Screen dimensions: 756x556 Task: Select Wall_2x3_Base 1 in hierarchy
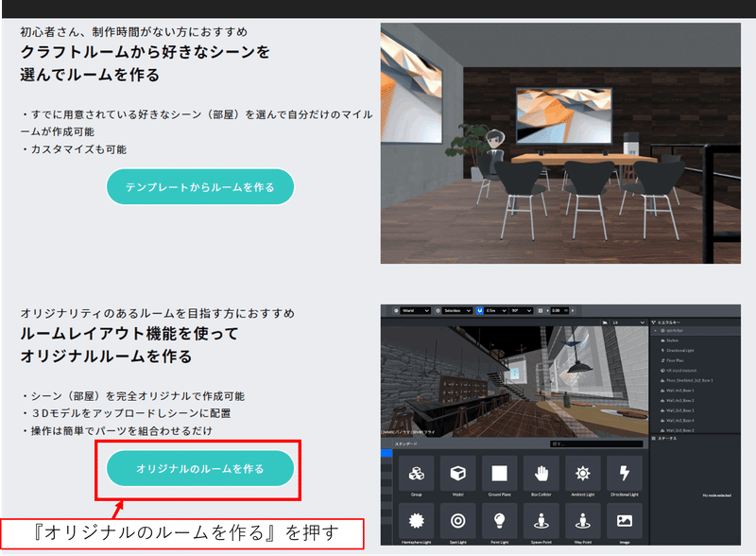pyautogui.click(x=678, y=410)
